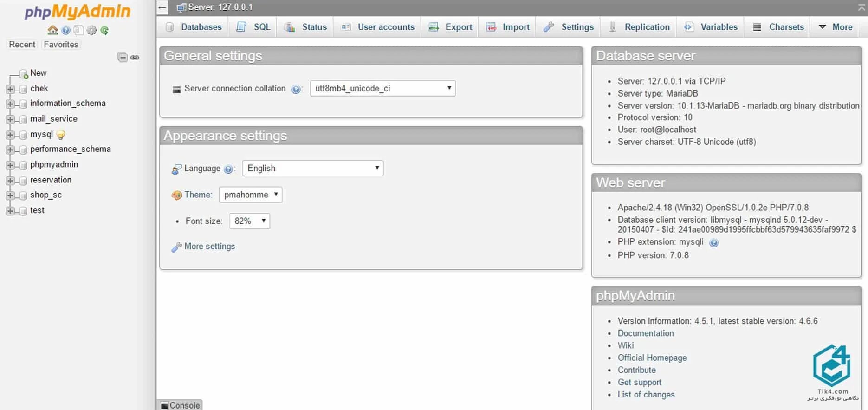The width and height of the screenshot is (868, 410).
Task: Open the Variables tab
Action: pos(711,27)
